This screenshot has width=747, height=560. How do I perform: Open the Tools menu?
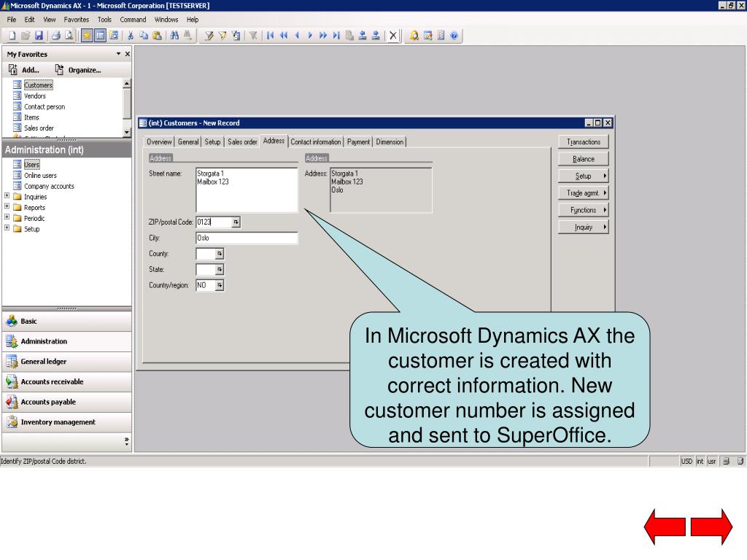104,20
